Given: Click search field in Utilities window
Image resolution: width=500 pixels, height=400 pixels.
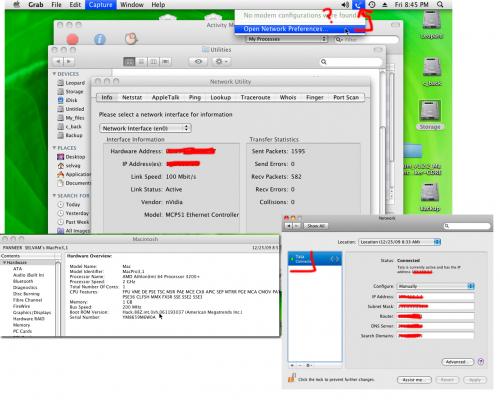Looking at the screenshot, I should point(350,62).
